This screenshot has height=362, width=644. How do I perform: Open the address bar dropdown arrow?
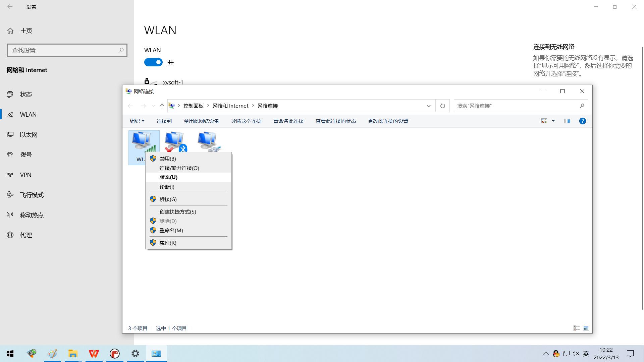pyautogui.click(x=428, y=106)
